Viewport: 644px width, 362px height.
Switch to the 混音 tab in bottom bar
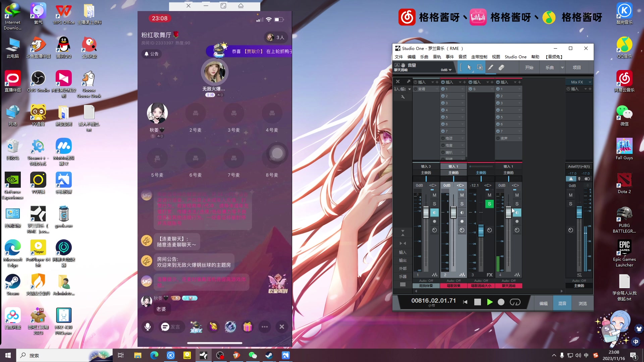[562, 303]
